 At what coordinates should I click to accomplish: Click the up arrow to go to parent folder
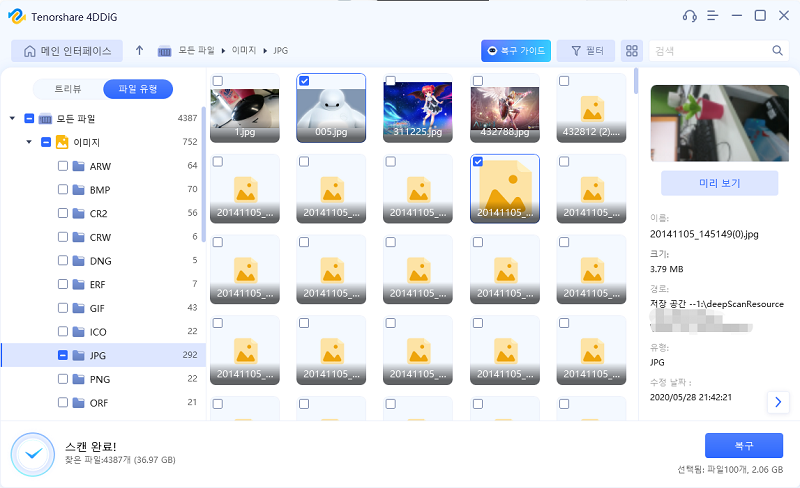(x=139, y=50)
